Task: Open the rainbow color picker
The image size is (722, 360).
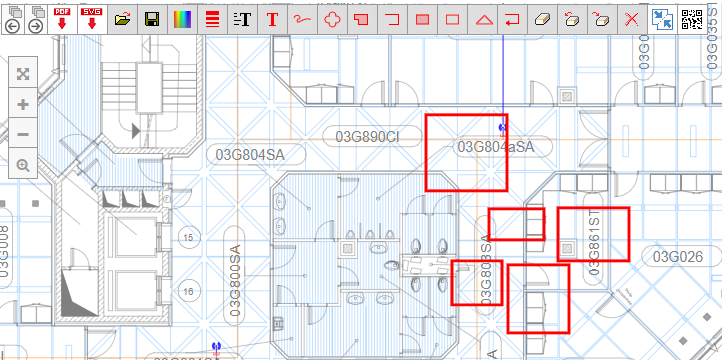Action: point(182,19)
